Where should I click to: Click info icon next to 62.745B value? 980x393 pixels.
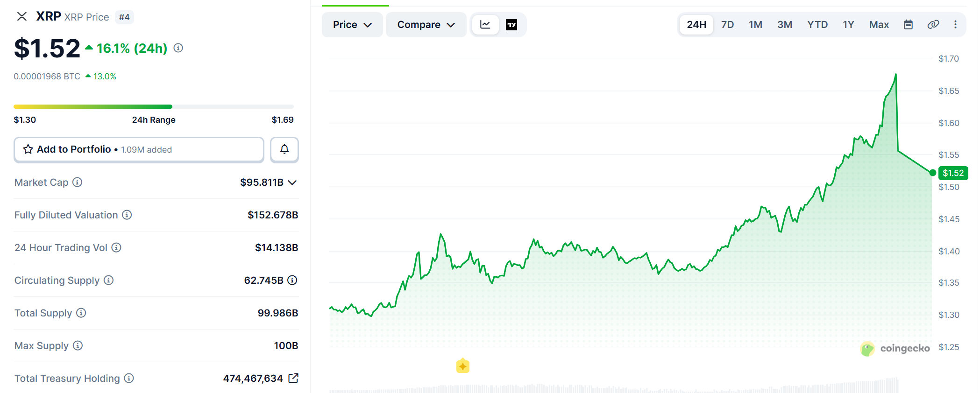(292, 280)
